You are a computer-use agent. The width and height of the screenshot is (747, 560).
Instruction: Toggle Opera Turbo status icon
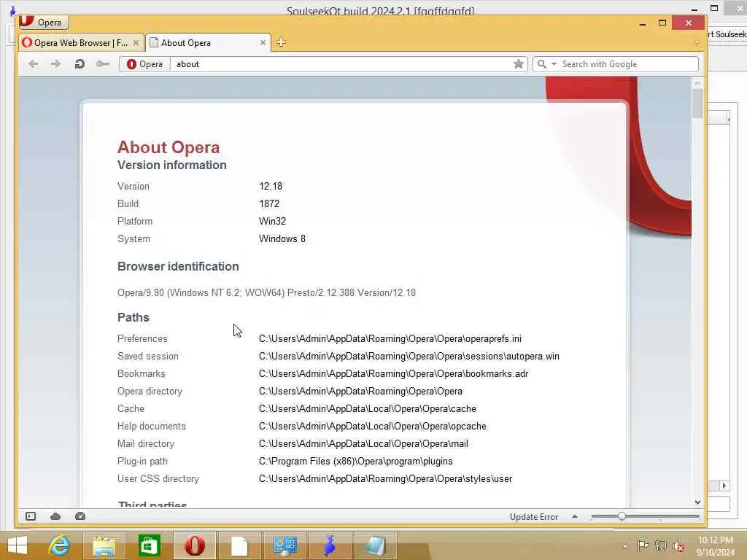coord(80,516)
